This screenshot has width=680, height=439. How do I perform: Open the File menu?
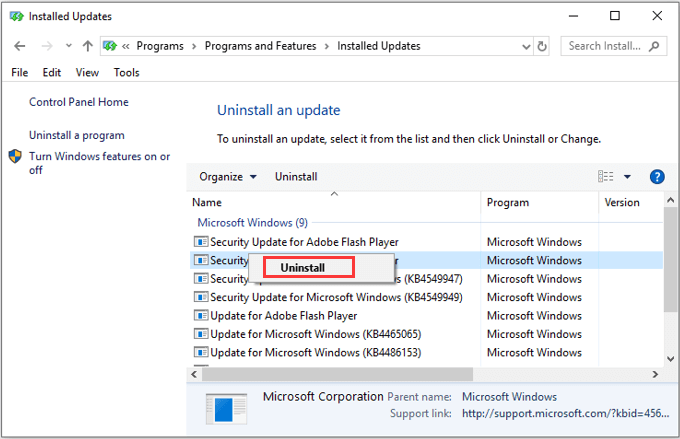[20, 72]
